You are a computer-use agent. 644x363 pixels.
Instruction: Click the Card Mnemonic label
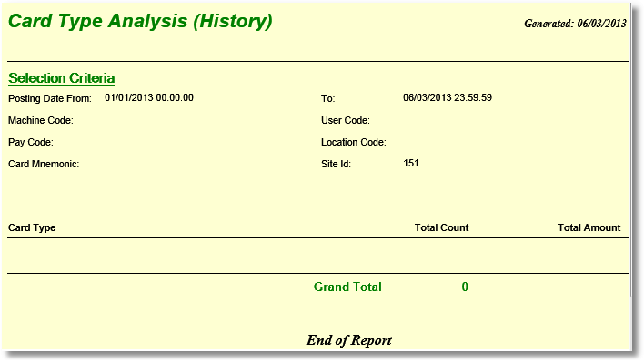pos(44,164)
